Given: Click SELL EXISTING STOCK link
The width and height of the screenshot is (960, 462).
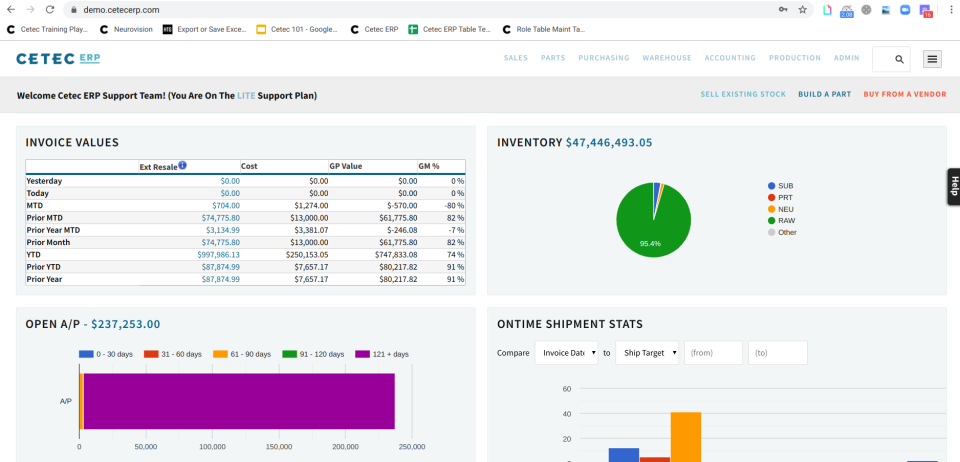Looking at the screenshot, I should [x=743, y=94].
